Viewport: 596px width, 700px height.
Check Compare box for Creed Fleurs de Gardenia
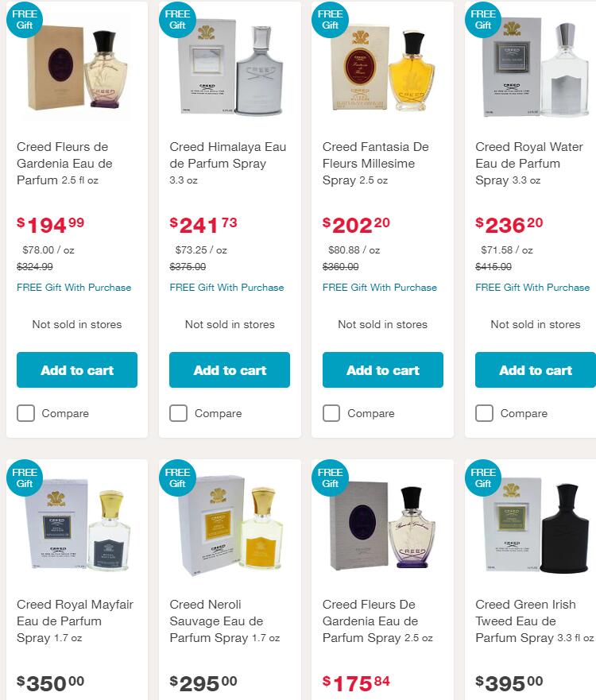(x=26, y=413)
